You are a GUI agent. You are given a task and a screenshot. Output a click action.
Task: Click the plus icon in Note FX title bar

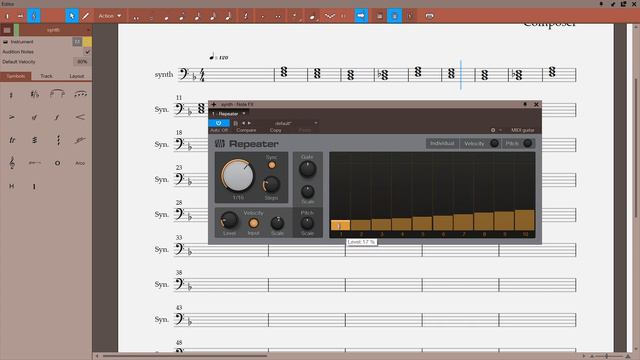pos(213,104)
